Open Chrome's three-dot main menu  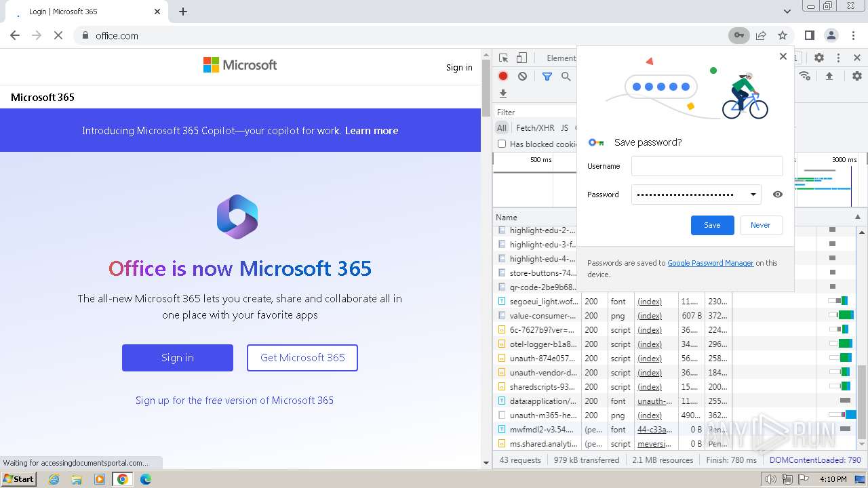click(x=852, y=35)
